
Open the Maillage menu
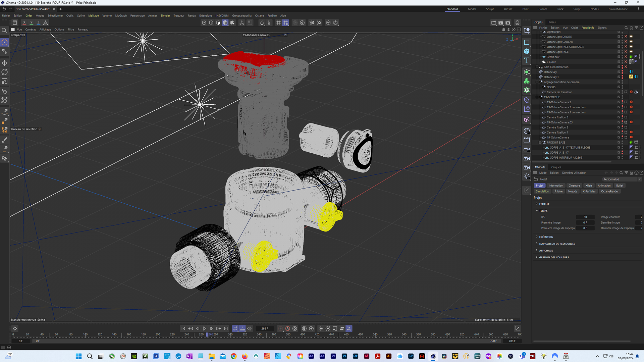point(94,16)
